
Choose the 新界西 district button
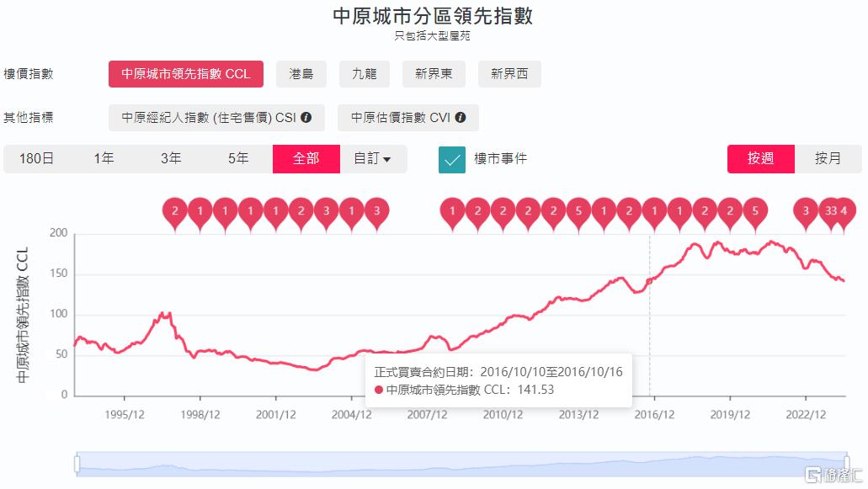[509, 74]
